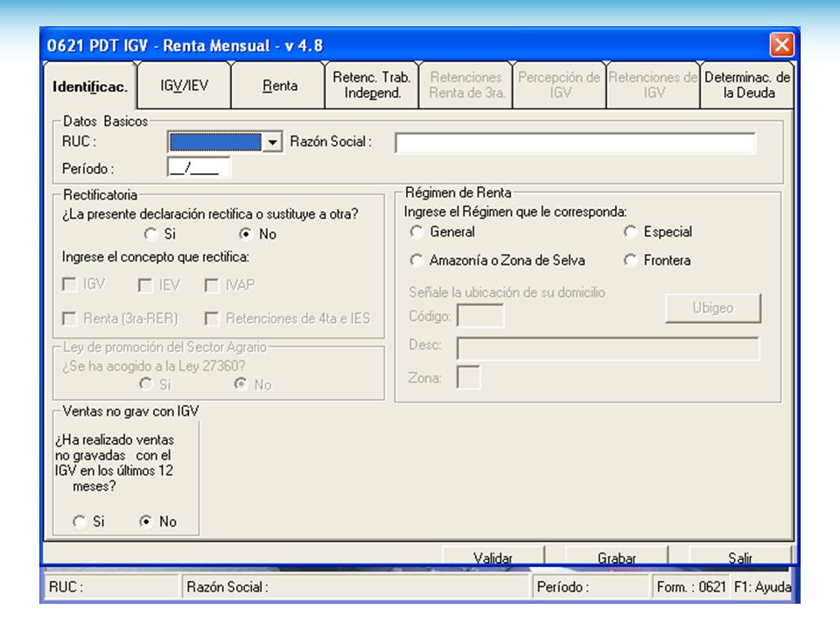
Task: Click the Período input field
Action: pos(199,168)
